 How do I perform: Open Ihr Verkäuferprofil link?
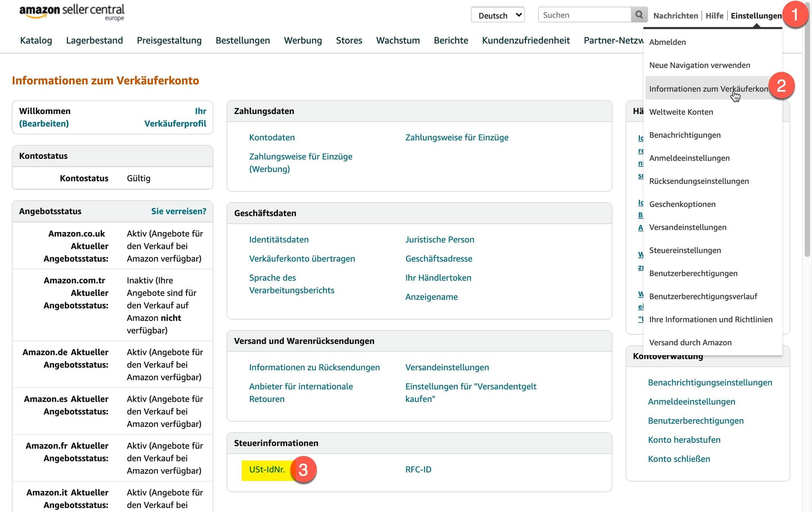coord(175,118)
